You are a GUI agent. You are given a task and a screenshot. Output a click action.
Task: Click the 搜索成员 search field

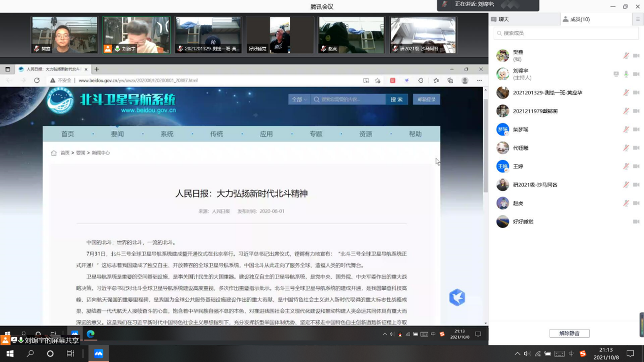(x=566, y=33)
